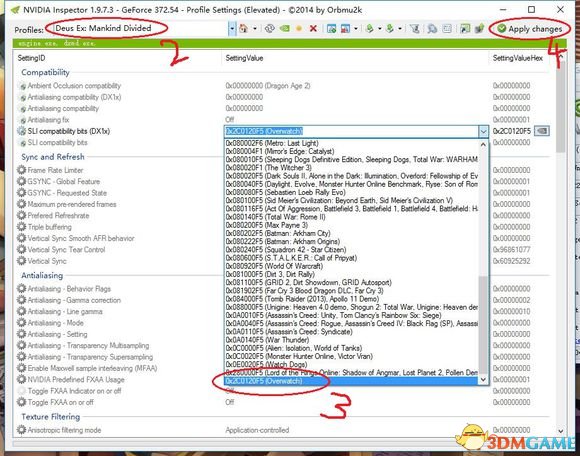Click dropdown list scrollbar up arrow
The width and height of the screenshot is (580, 456).
(x=483, y=144)
